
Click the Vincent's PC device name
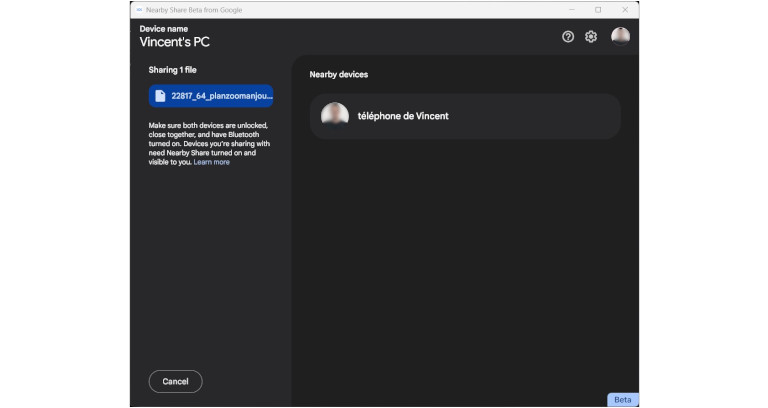coord(175,42)
